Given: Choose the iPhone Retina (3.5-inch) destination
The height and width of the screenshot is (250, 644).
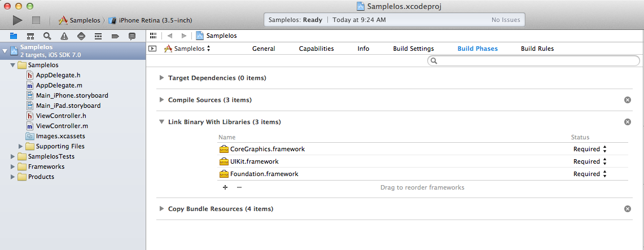Looking at the screenshot, I should [150, 20].
